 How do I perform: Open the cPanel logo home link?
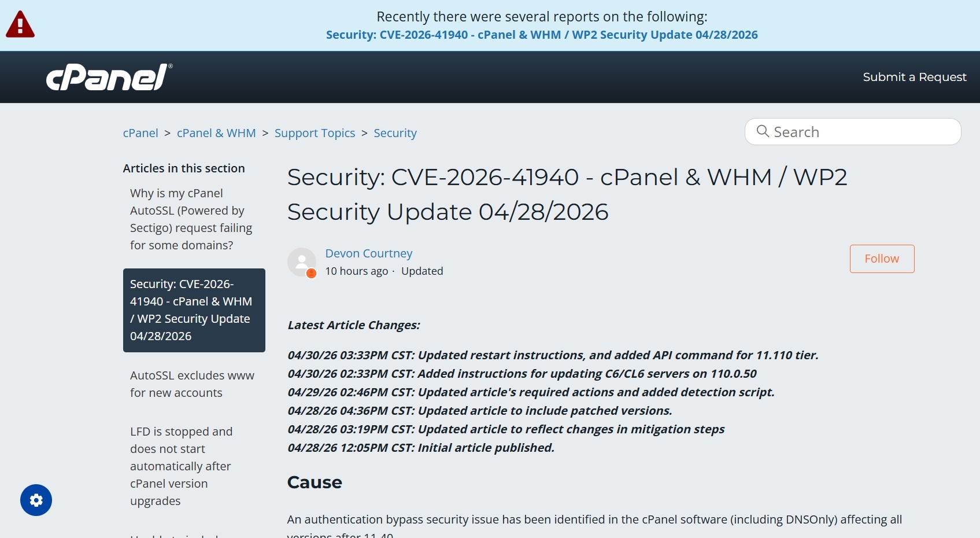pos(109,77)
